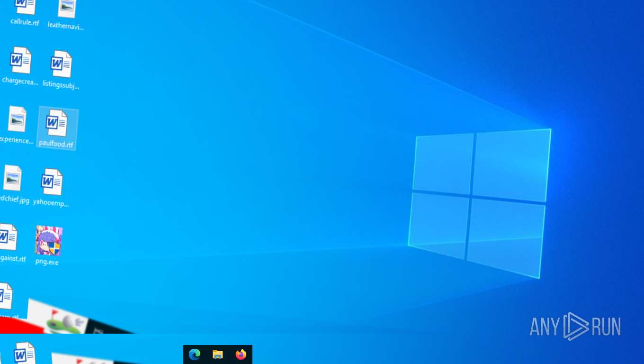Click the yahooemp... file name label
This screenshot has height=364, width=644.
click(51, 203)
